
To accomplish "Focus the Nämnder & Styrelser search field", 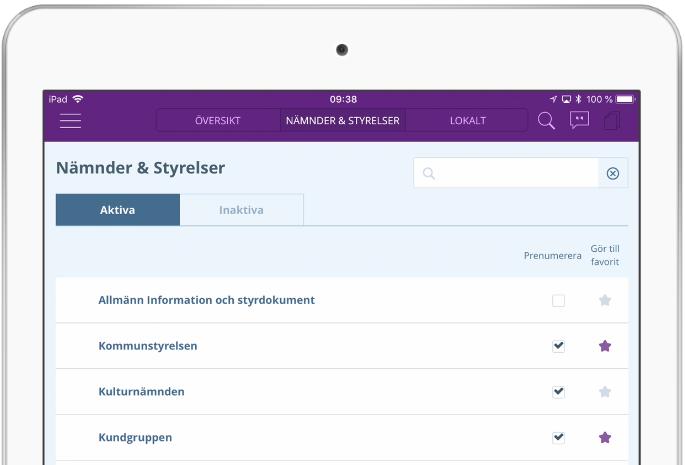I will point(506,173).
